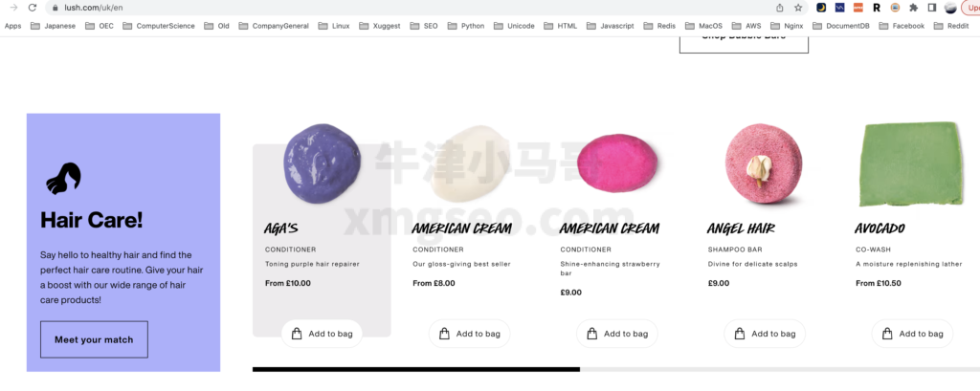Open the Reddit bookmarks folder

pos(951,26)
